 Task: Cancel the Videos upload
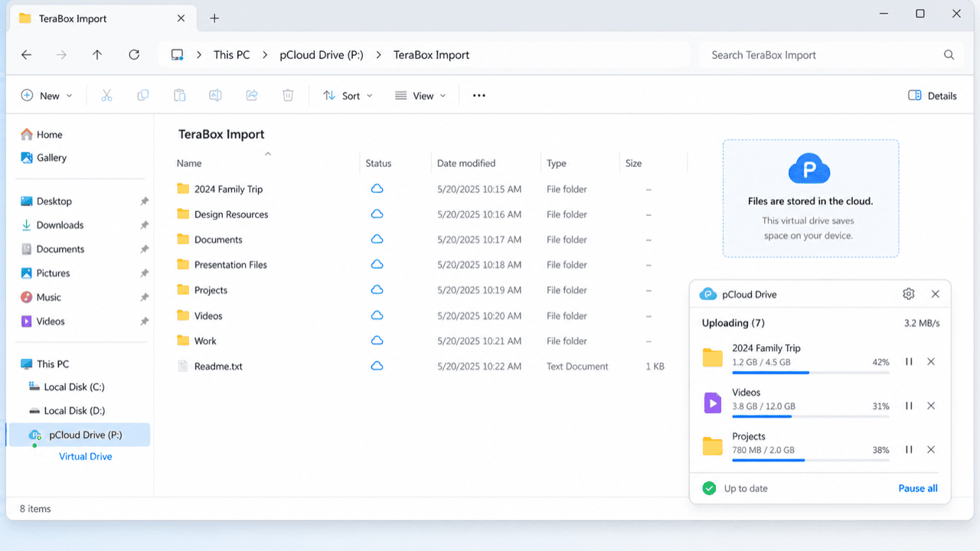point(931,406)
